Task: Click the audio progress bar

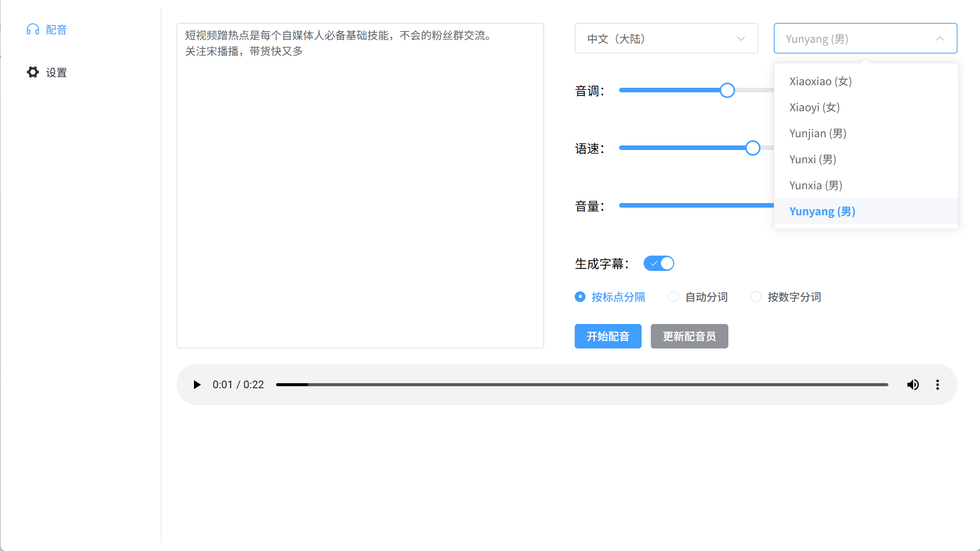Action: tap(582, 384)
